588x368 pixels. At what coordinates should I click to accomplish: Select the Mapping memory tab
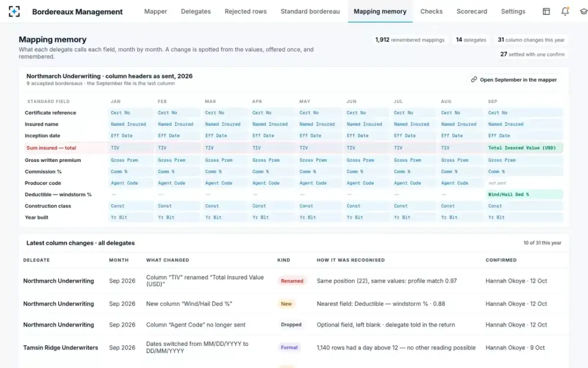380,11
